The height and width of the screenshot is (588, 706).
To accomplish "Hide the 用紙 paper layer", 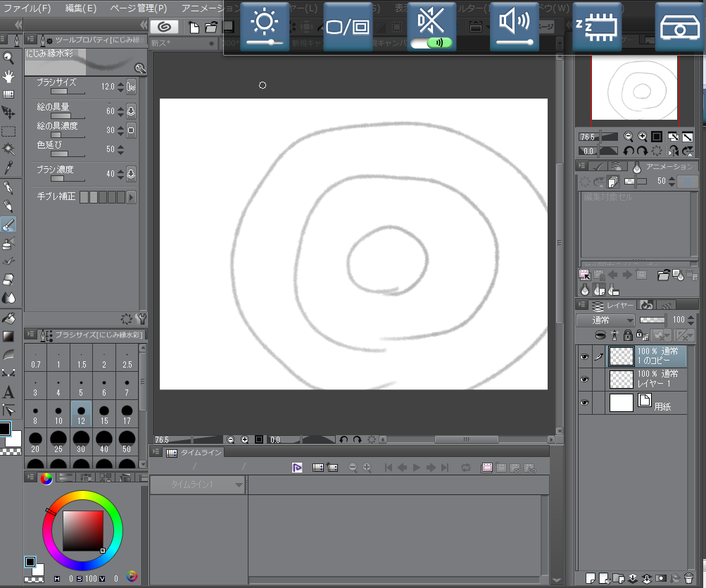I will tap(584, 403).
